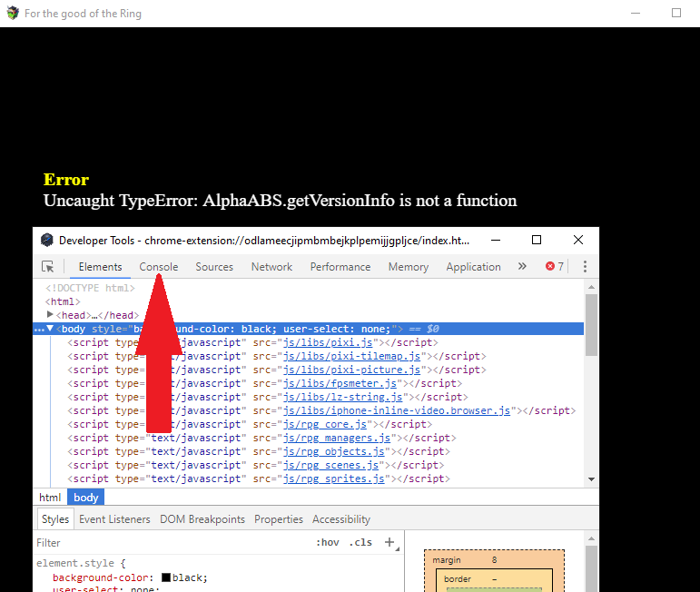Click the new style rule plus icon
The height and width of the screenshot is (592, 700).
click(x=389, y=542)
